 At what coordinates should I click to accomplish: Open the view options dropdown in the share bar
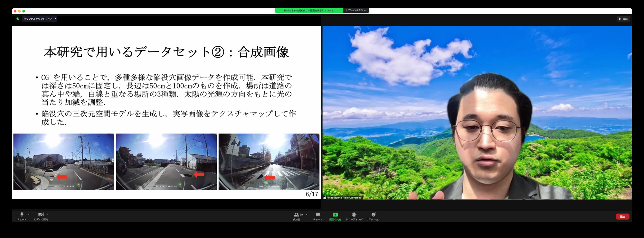tap(355, 10)
